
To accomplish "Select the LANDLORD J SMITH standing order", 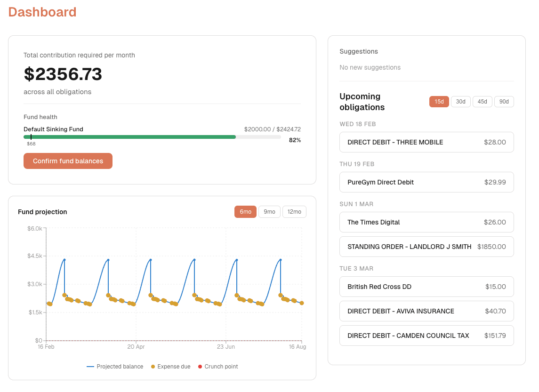I will [426, 246].
